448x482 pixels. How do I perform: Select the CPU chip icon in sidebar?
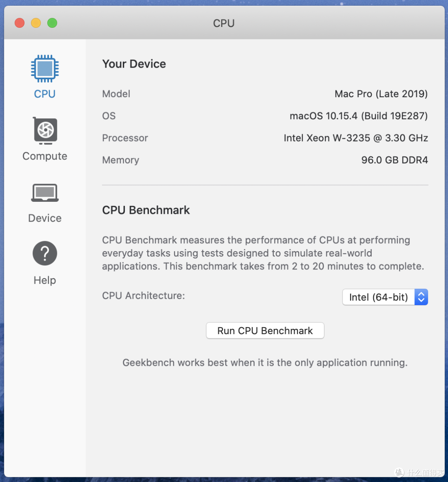(x=45, y=69)
